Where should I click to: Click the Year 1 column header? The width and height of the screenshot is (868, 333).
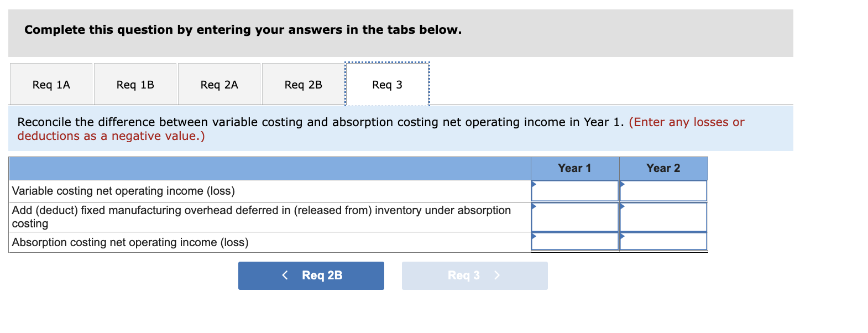(x=574, y=168)
